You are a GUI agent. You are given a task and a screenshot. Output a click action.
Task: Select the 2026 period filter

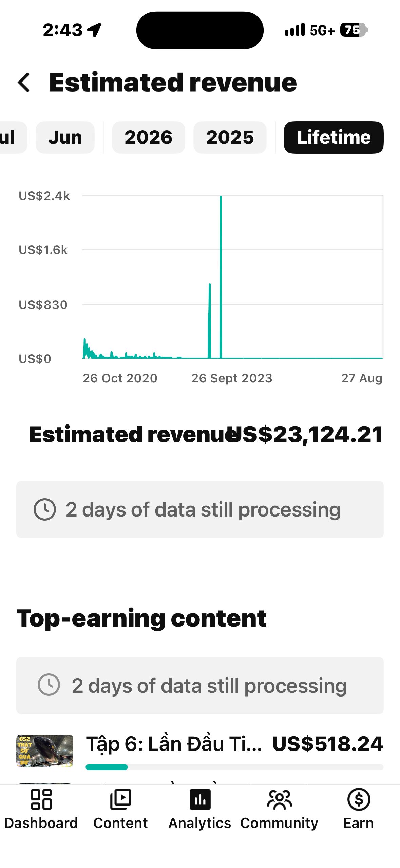click(x=149, y=138)
